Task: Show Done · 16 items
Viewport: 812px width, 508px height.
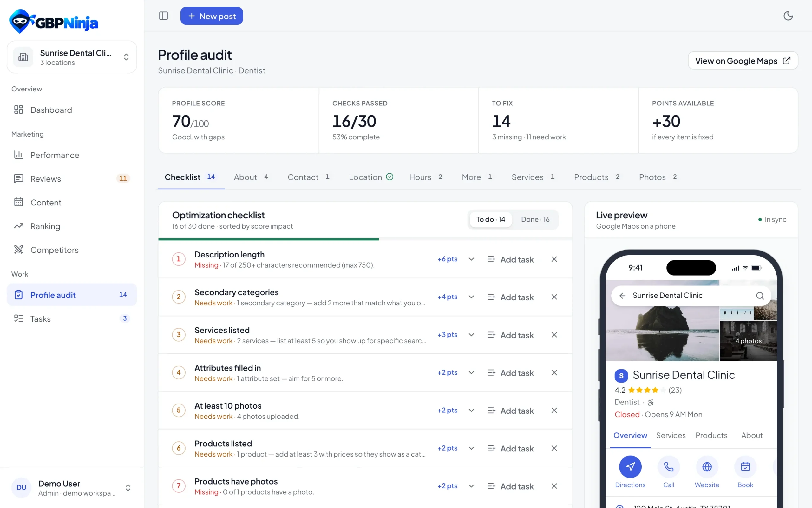Action: (535, 219)
